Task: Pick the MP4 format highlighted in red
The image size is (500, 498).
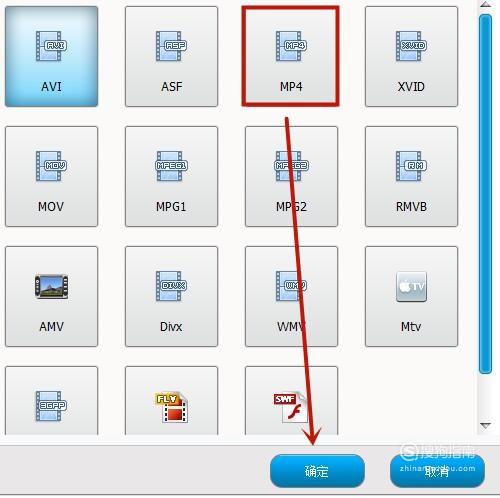Action: (x=291, y=56)
